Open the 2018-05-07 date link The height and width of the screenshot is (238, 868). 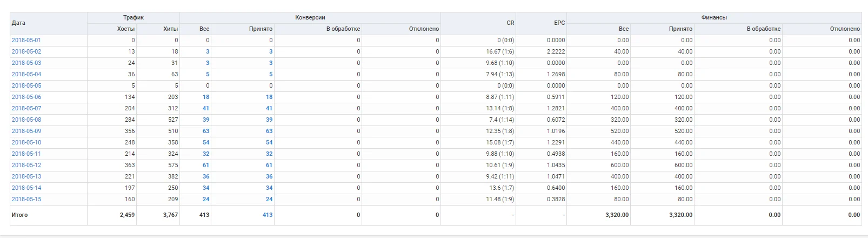[26, 108]
